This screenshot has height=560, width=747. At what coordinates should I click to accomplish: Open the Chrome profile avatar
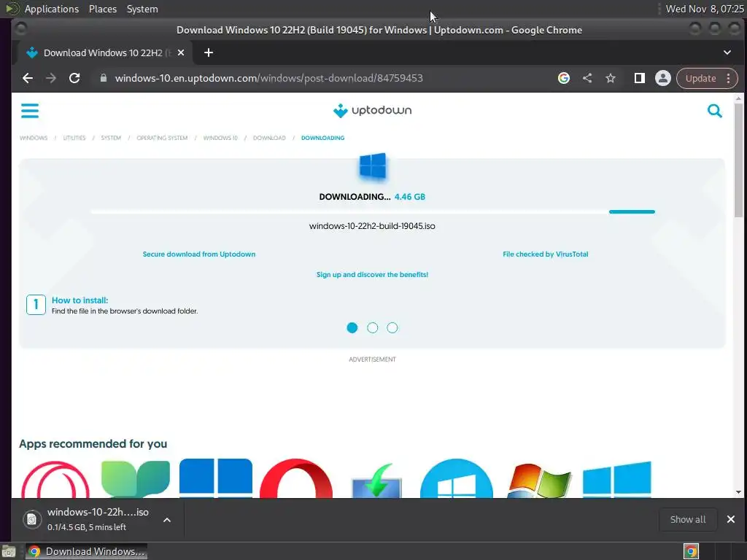tap(662, 78)
